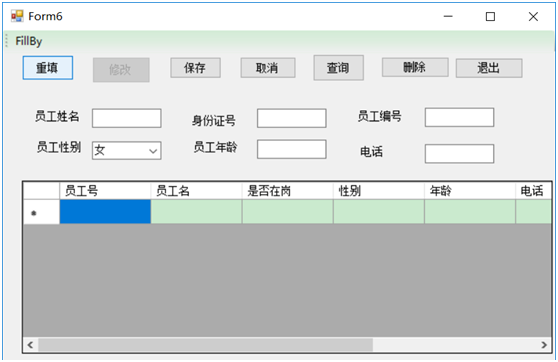Click the 电话 text field
This screenshot has width=558, height=362.
[459, 154]
